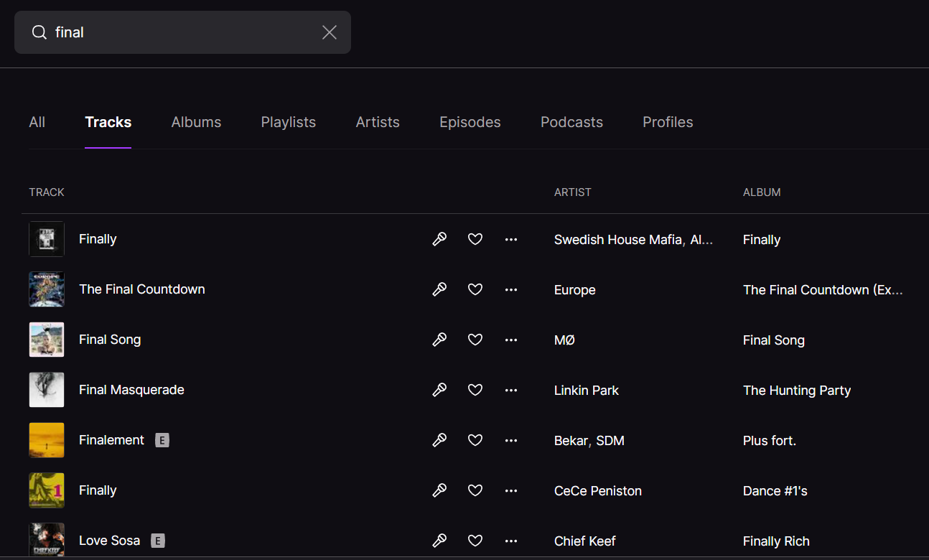
Task: Clear the search field with X
Action: tap(330, 32)
